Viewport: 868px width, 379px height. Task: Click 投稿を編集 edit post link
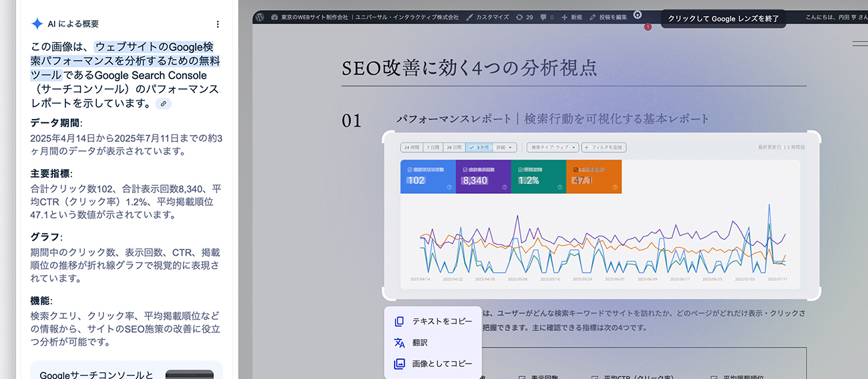pos(608,17)
